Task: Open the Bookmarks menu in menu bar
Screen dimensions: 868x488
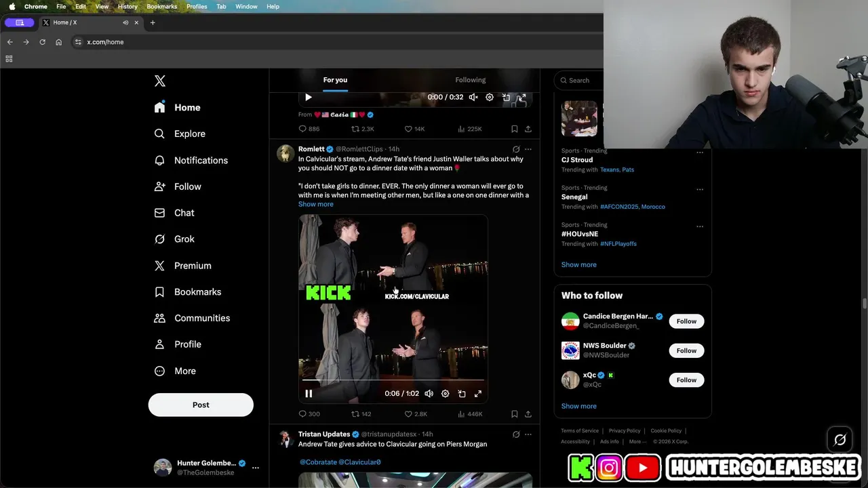Action: click(162, 6)
